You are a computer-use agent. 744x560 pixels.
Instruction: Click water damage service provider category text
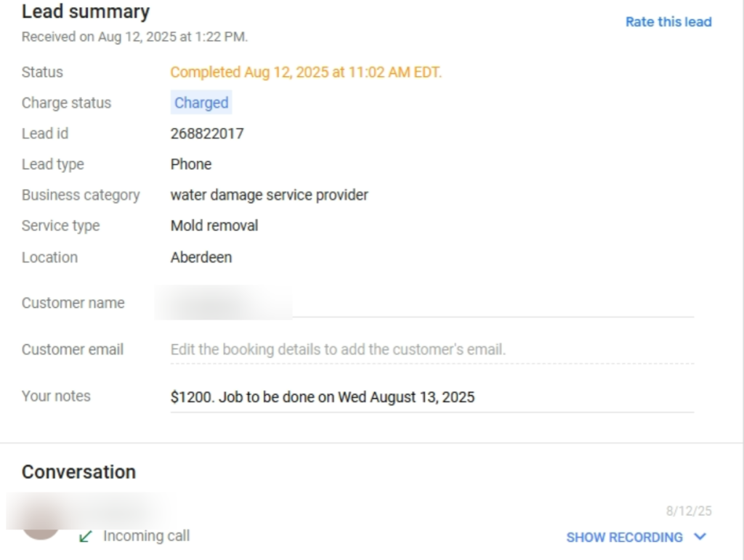coord(269,195)
